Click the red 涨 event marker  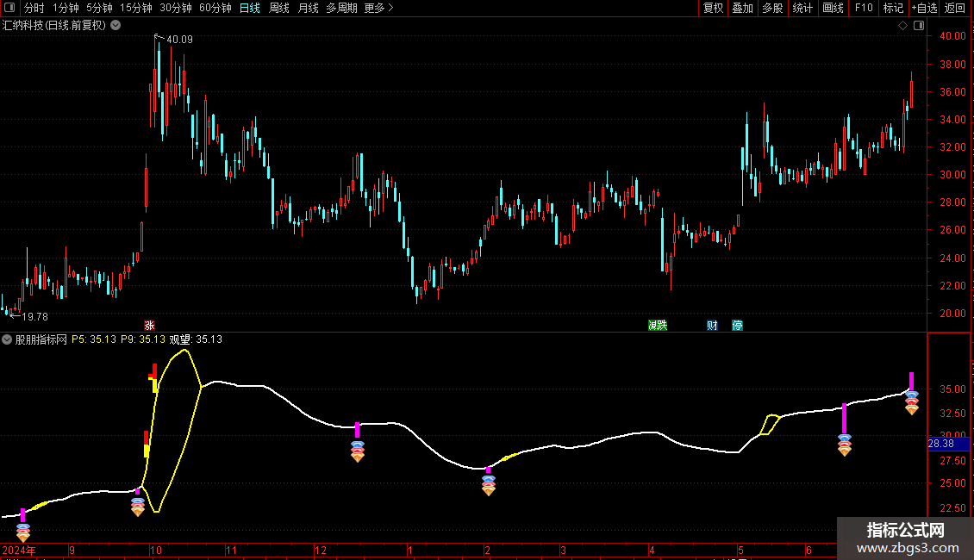149,326
